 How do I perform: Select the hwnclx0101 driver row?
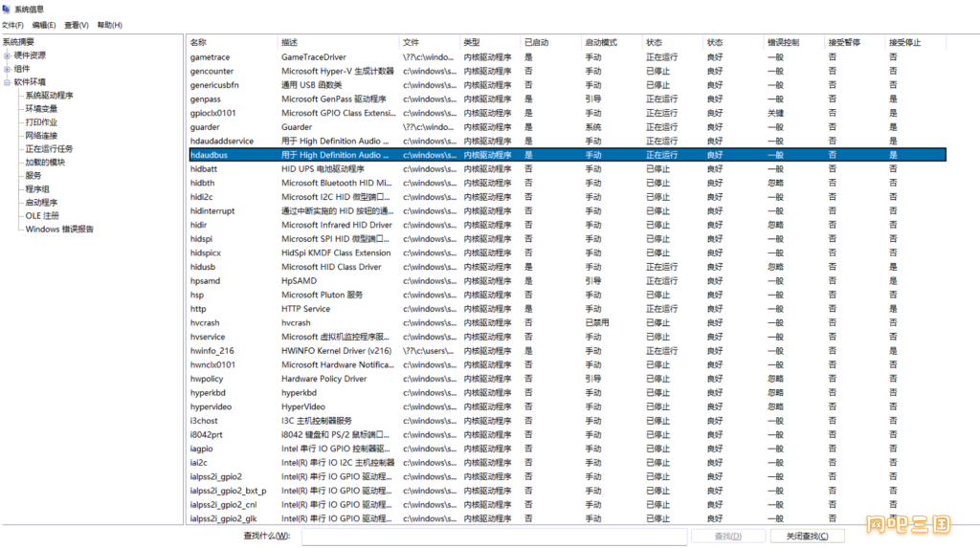click(568, 365)
